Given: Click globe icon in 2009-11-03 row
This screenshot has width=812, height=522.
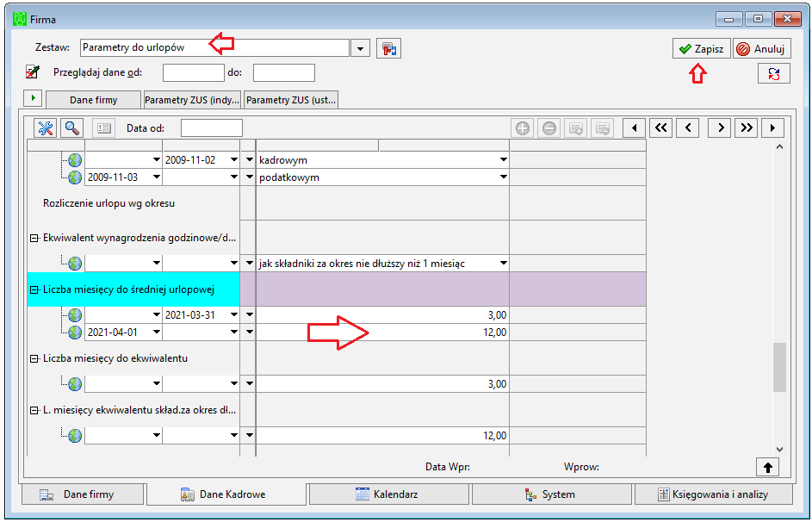Looking at the screenshot, I should click(x=75, y=177).
